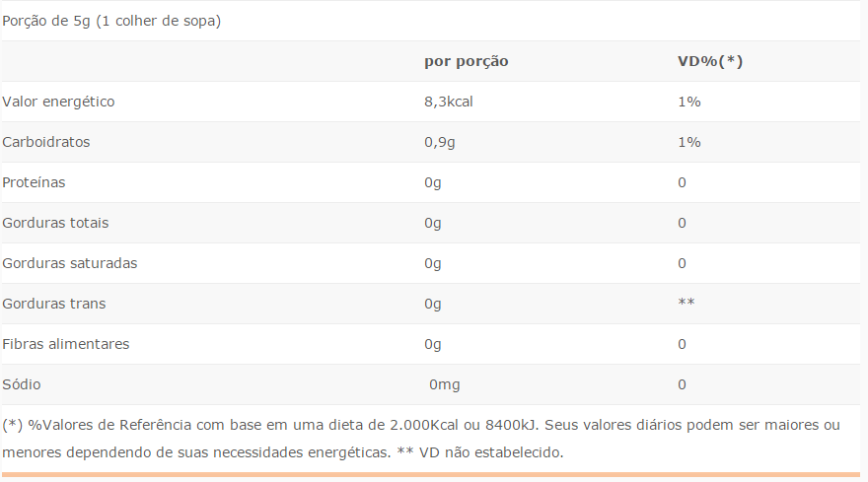Click the 8,3kcal energy value
Image resolution: width=868 pixels, height=482 pixels.
449,102
